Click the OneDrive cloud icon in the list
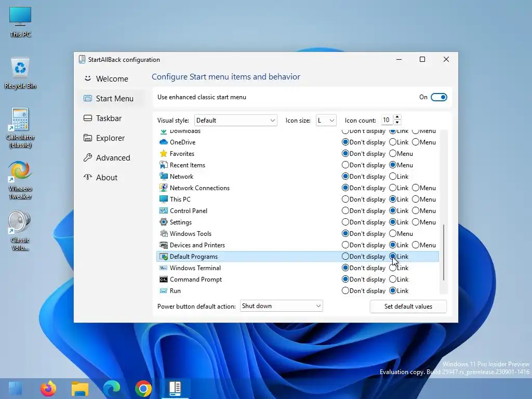Viewport: 532px width, 399px height. (164, 142)
